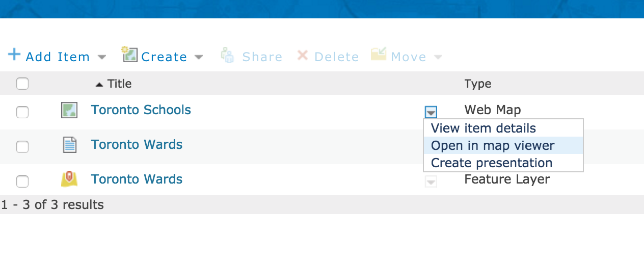Expand the Move dropdown arrow
Image resolution: width=644 pixels, height=260 pixels.
[x=438, y=57]
